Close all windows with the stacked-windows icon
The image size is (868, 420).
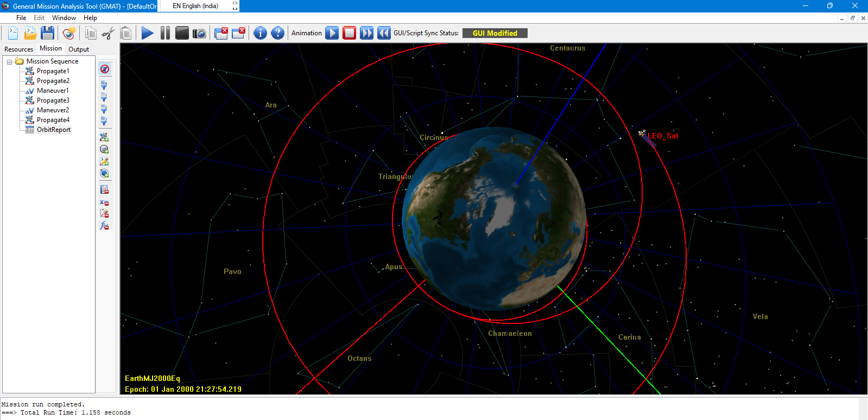(x=221, y=33)
